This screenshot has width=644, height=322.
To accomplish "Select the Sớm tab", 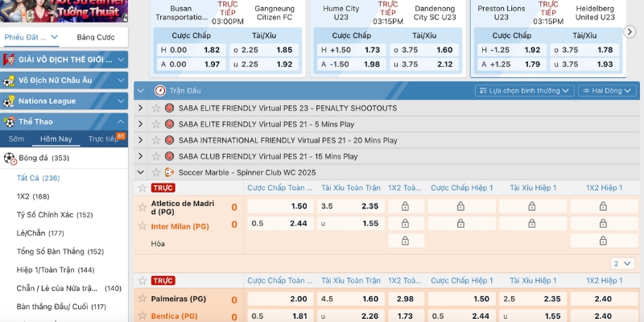I will coord(16,138).
